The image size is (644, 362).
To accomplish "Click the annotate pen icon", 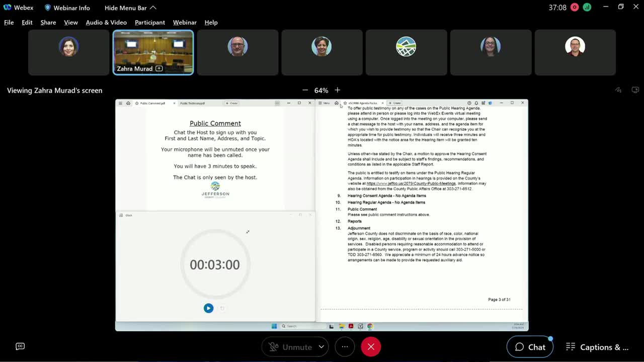I will 618,90.
